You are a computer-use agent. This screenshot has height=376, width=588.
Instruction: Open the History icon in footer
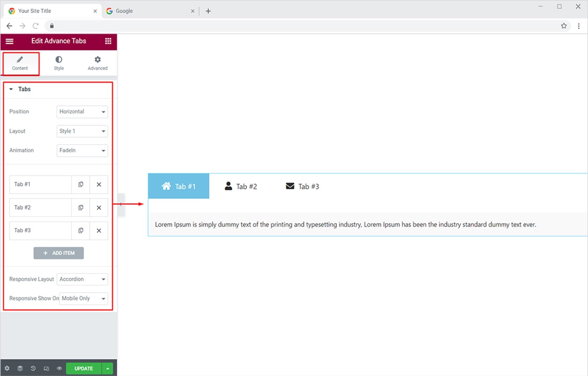click(x=33, y=369)
